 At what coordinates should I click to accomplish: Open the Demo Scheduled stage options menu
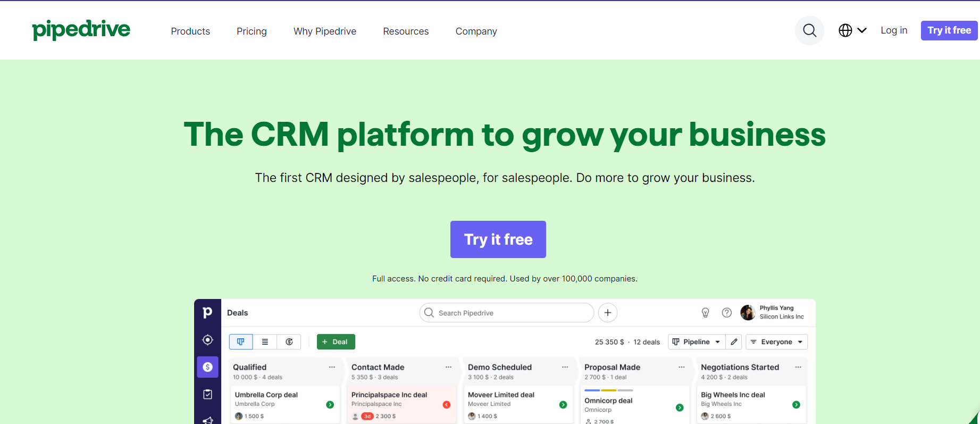click(565, 367)
